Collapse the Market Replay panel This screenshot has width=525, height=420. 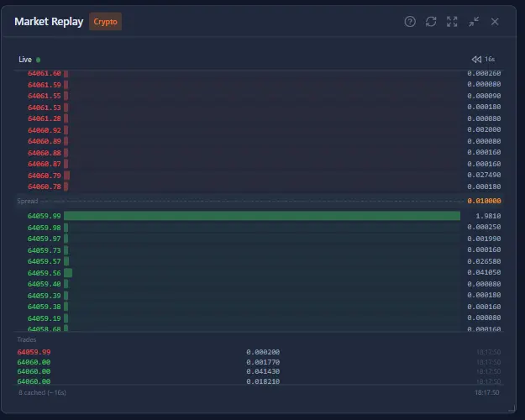[474, 22]
